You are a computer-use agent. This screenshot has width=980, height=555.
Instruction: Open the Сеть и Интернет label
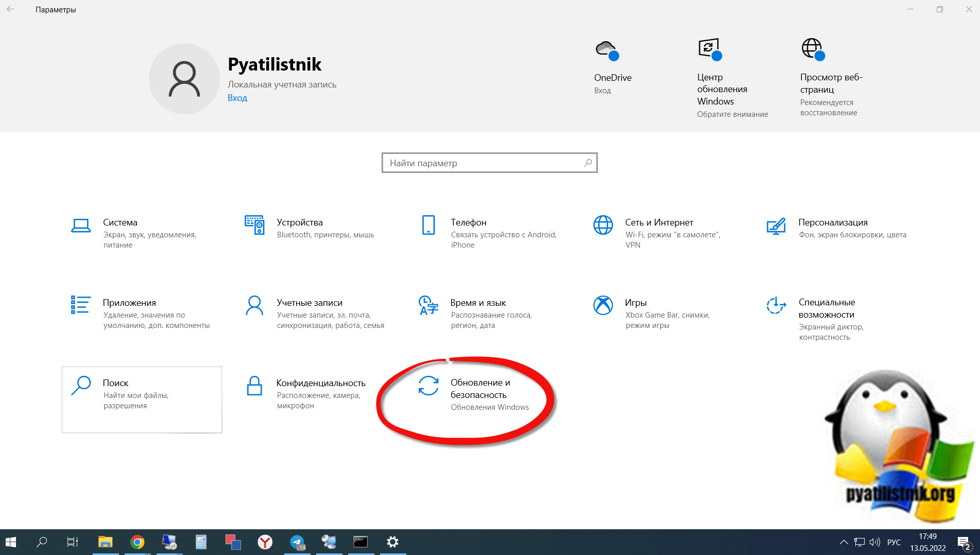tap(659, 222)
